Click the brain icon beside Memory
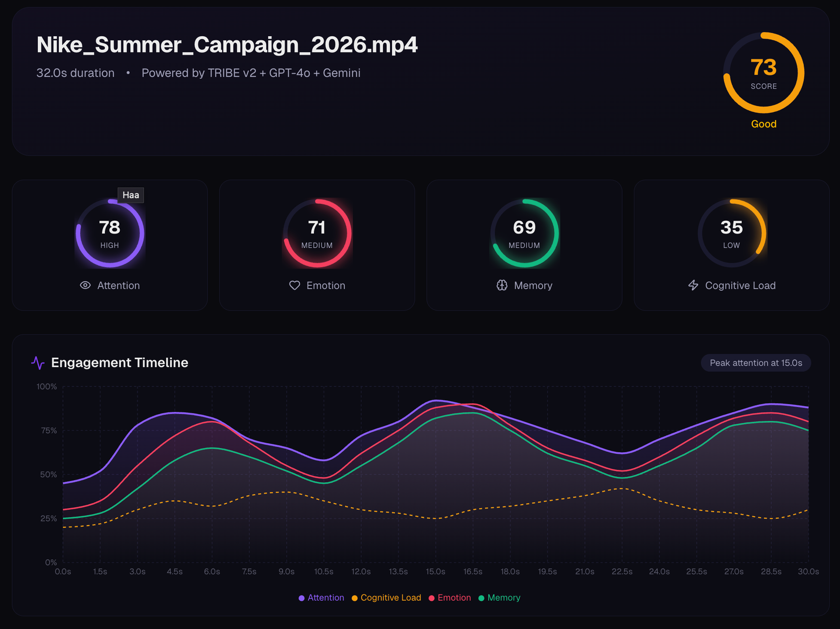 502,285
